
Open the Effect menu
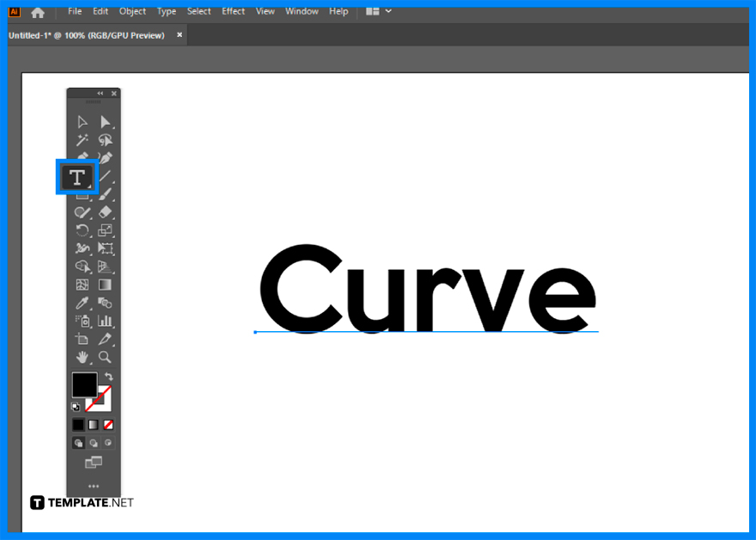(x=233, y=11)
